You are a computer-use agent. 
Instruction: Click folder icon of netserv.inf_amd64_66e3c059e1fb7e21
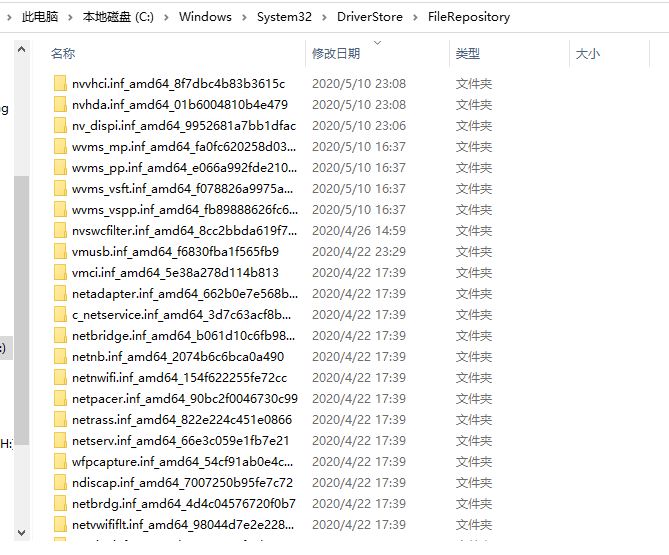click(x=60, y=440)
